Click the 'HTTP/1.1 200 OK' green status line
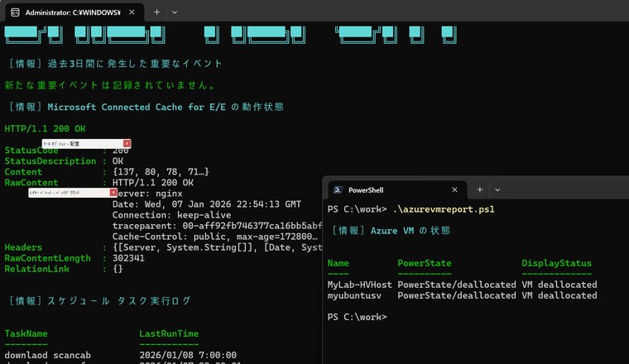 (x=45, y=129)
